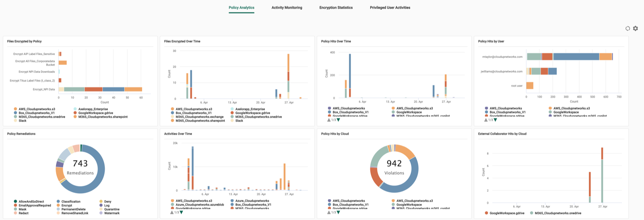Toggle EmailApprovalRequired legend item
This screenshot has height=220, width=644.
[x=32, y=206]
